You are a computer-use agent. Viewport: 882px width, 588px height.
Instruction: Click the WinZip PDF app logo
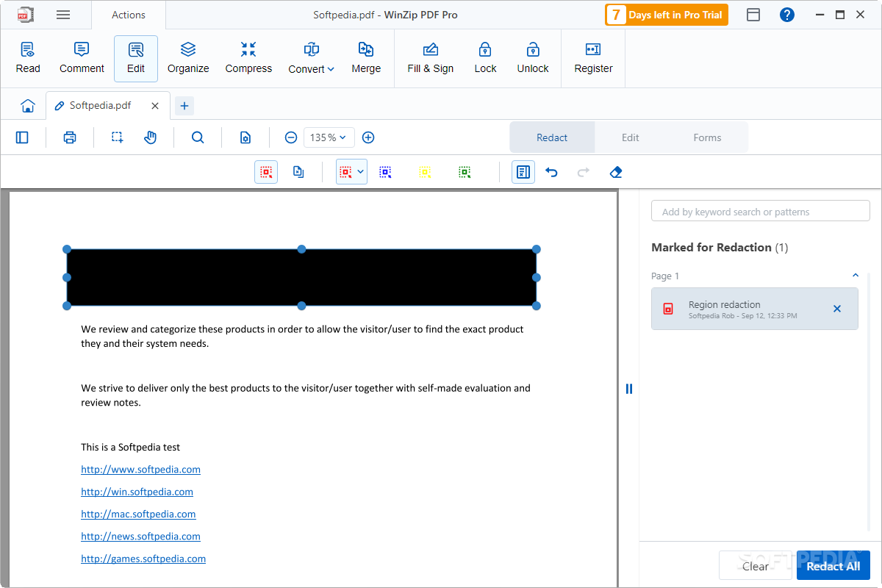click(26, 15)
